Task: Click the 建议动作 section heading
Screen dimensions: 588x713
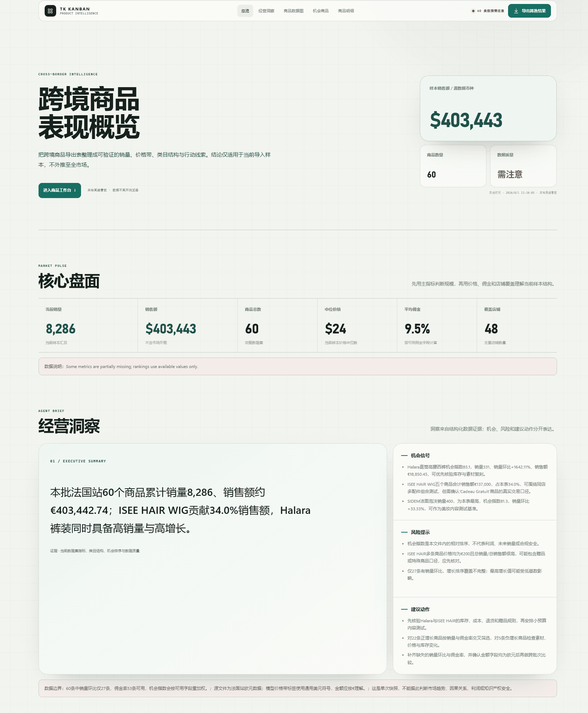Action: (x=420, y=609)
